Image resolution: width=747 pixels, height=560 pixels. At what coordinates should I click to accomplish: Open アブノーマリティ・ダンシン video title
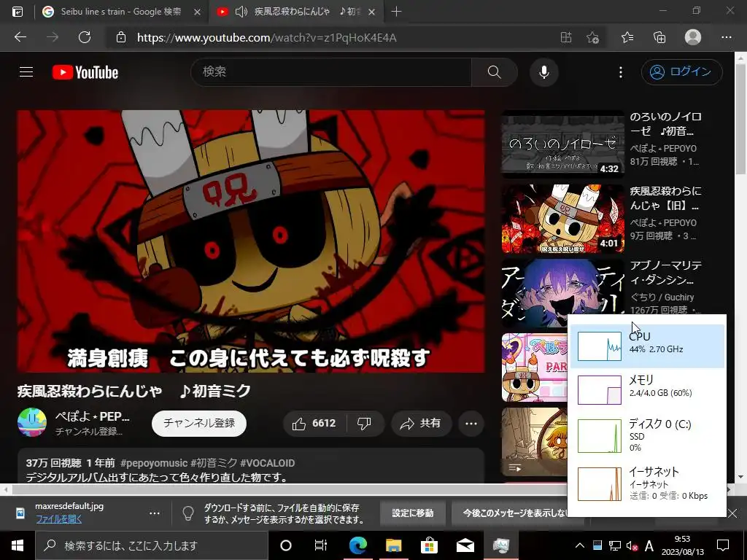(665, 273)
